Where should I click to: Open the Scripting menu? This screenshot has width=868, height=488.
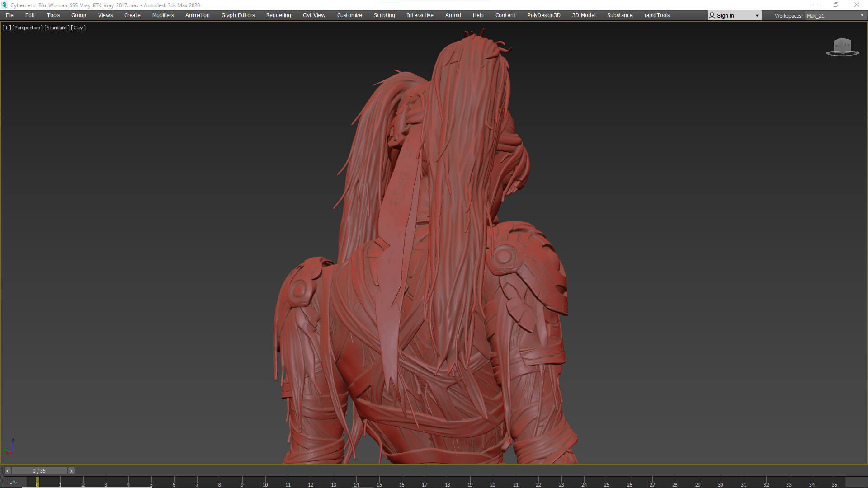[x=384, y=15]
